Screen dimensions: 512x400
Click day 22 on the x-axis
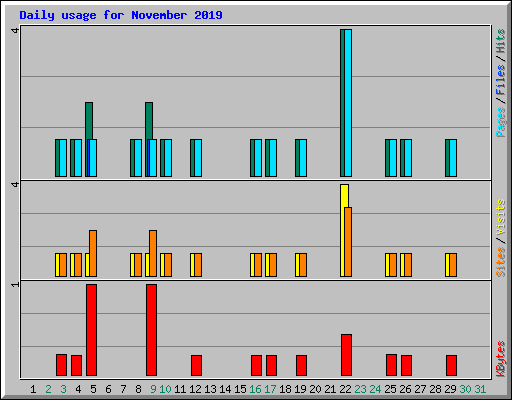point(345,389)
